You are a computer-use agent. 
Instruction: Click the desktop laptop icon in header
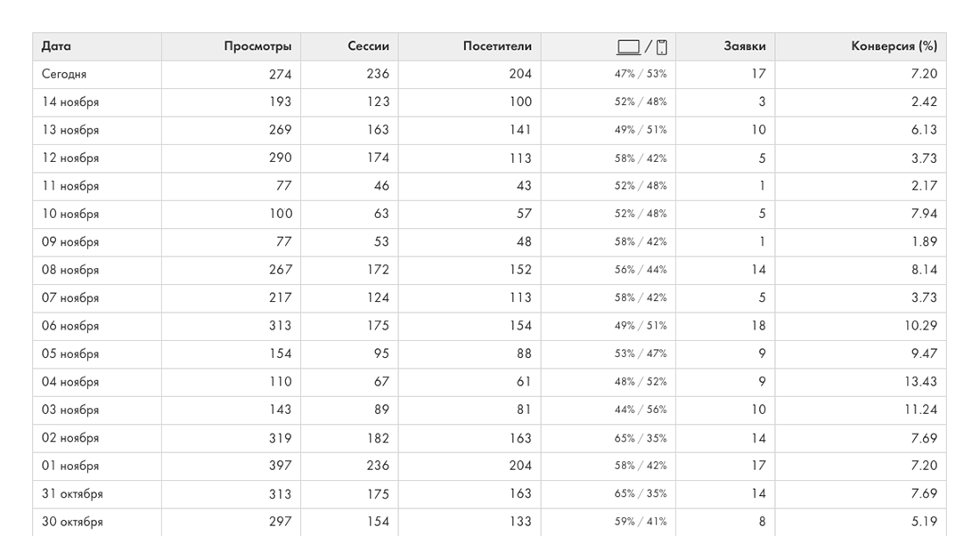coord(628,47)
